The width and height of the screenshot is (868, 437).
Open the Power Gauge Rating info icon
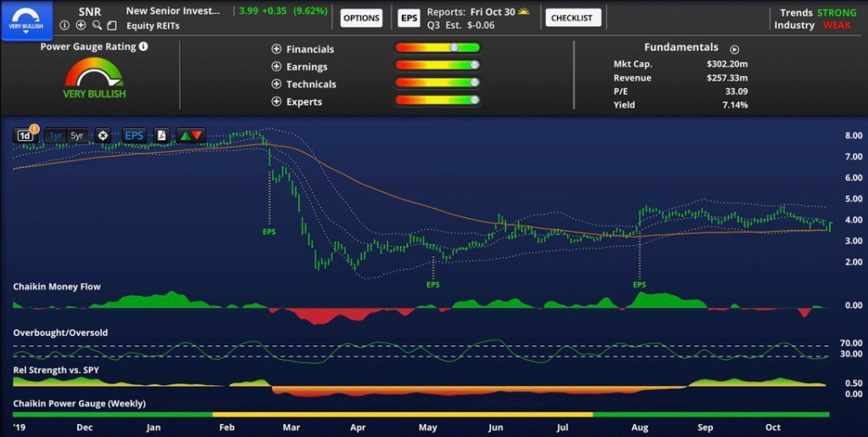tap(143, 47)
